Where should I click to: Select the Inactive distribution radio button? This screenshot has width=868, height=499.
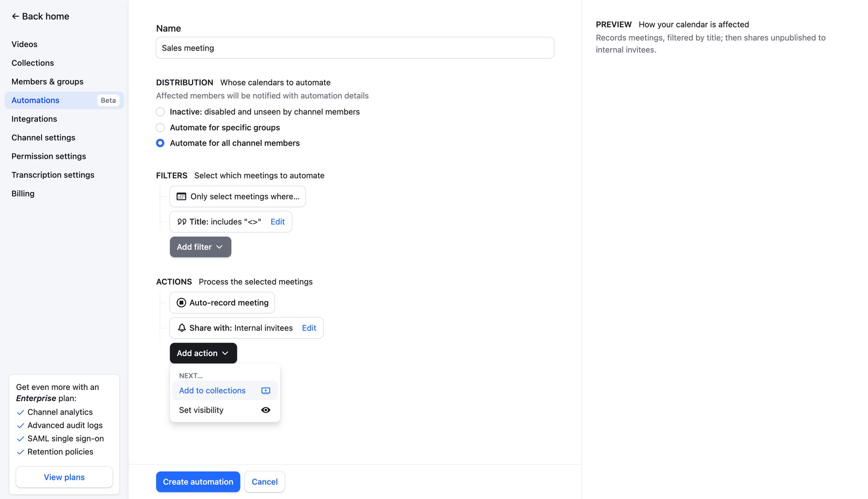click(160, 112)
